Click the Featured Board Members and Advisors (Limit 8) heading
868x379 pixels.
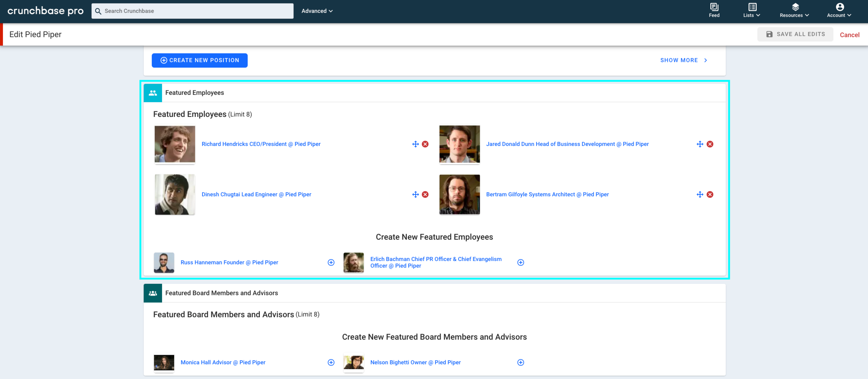[236, 315]
